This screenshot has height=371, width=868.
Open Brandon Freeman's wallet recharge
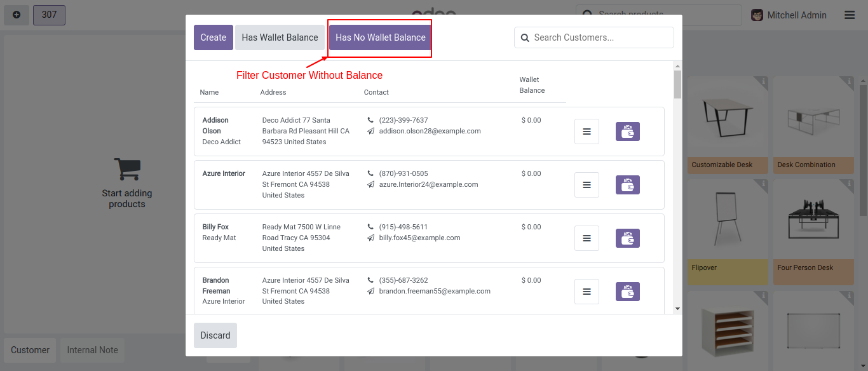(627, 292)
